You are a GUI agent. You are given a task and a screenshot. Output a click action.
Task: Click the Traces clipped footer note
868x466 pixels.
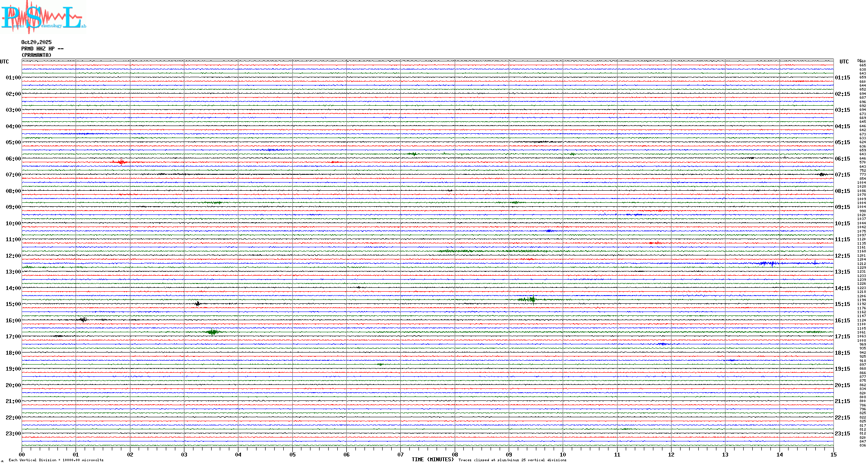(x=512, y=460)
